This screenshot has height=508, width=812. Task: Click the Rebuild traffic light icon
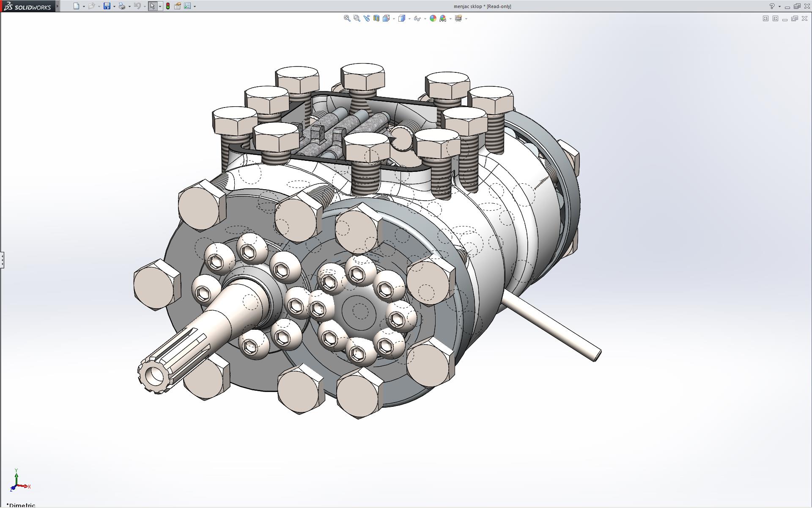click(x=168, y=6)
